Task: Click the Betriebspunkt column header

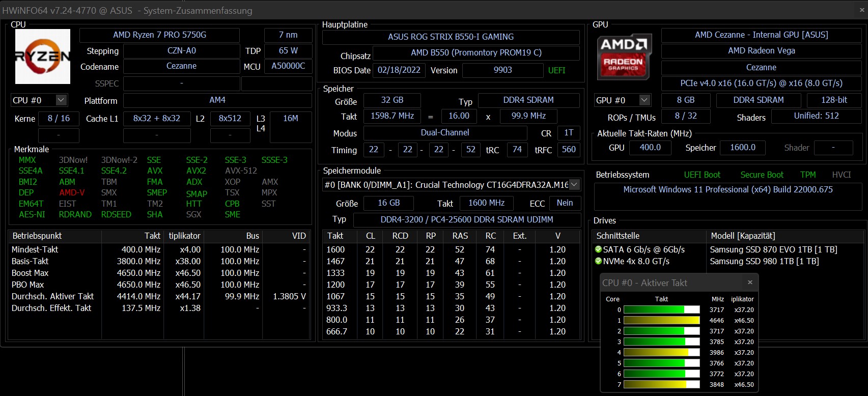Action: pos(55,236)
